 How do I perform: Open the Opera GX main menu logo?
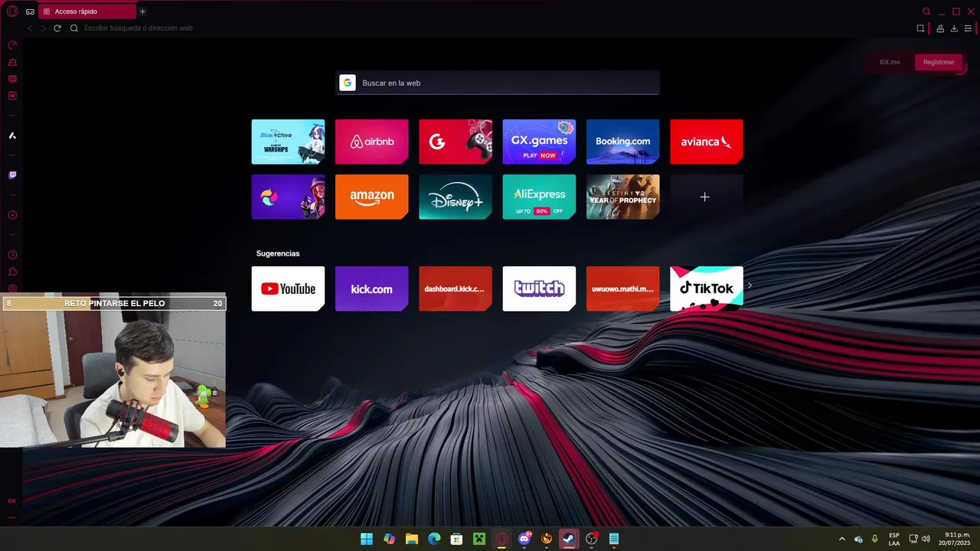click(11, 11)
